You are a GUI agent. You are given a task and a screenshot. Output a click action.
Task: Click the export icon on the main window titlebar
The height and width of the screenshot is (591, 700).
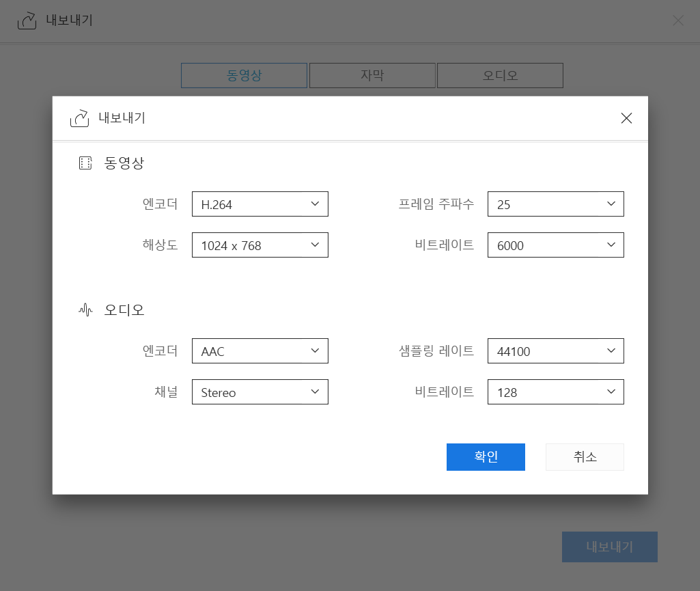pyautogui.click(x=27, y=20)
